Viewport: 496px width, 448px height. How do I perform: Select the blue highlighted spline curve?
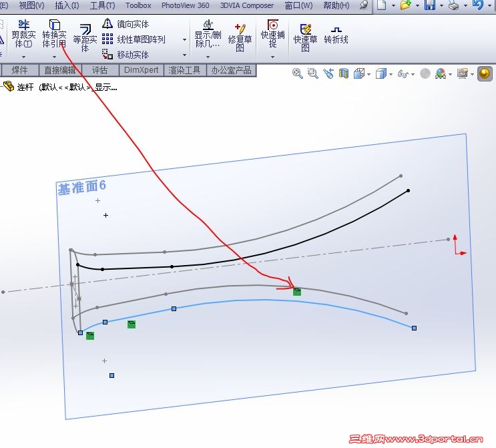(266, 300)
